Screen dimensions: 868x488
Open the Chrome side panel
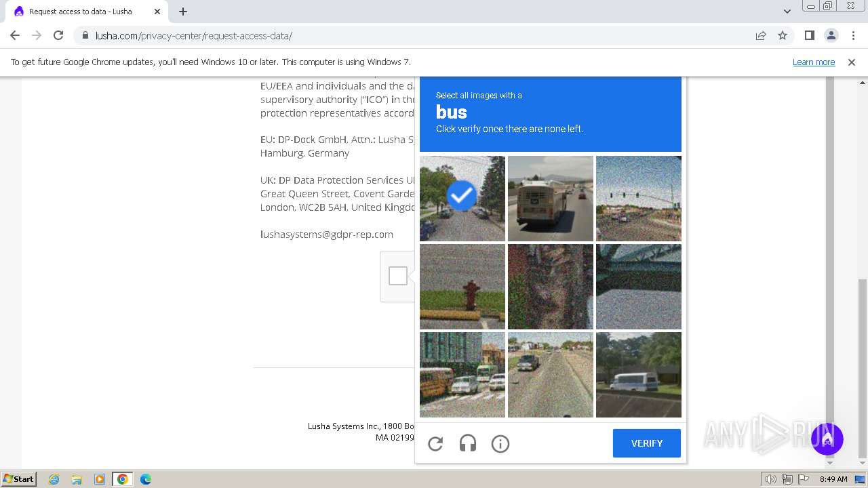[x=810, y=36]
